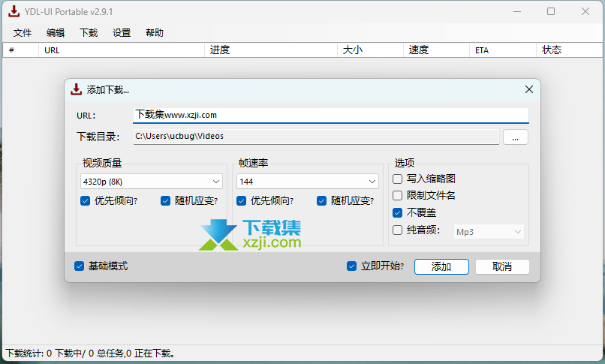Open the 编辑 menu

(56, 33)
